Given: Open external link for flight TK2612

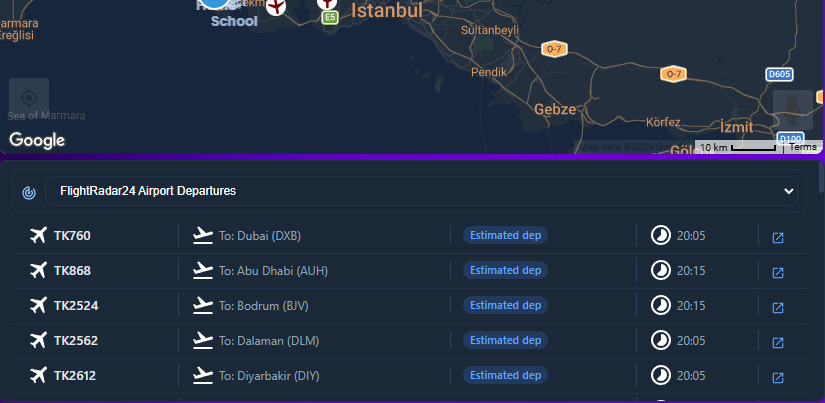Looking at the screenshot, I should pos(778,378).
